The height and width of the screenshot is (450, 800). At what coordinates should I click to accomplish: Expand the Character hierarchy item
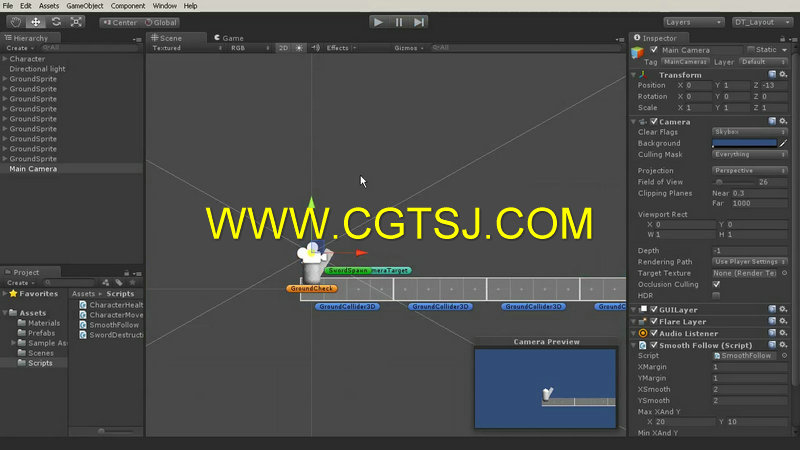[x=5, y=59]
